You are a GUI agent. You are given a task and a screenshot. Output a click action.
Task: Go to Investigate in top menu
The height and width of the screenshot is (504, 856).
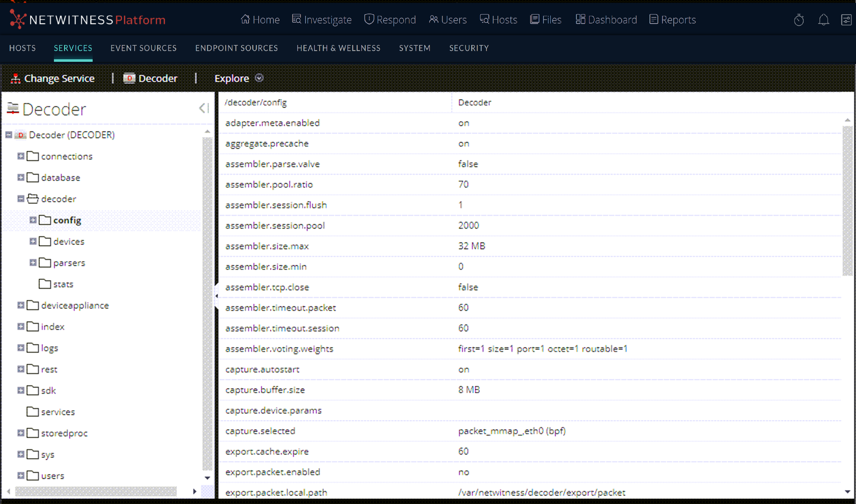[x=322, y=20]
